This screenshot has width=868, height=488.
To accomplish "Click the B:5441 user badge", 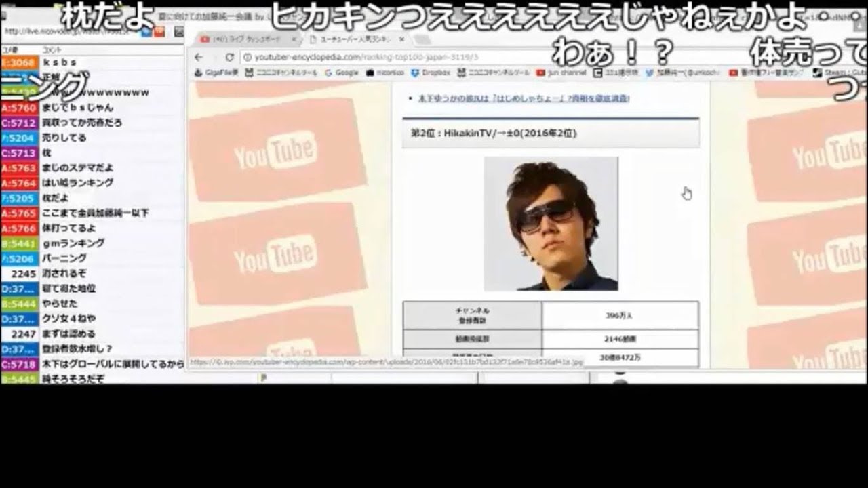I will tap(19, 243).
